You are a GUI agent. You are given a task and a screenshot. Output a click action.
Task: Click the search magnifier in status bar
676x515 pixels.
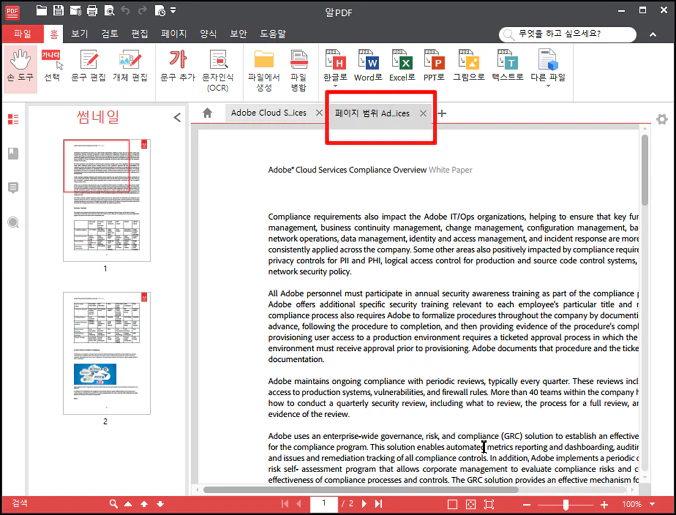coord(113,504)
